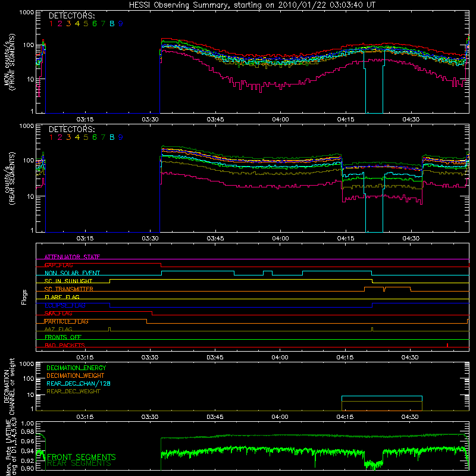Click the REAR_DEC_WEIGHT legend entry

point(73,392)
